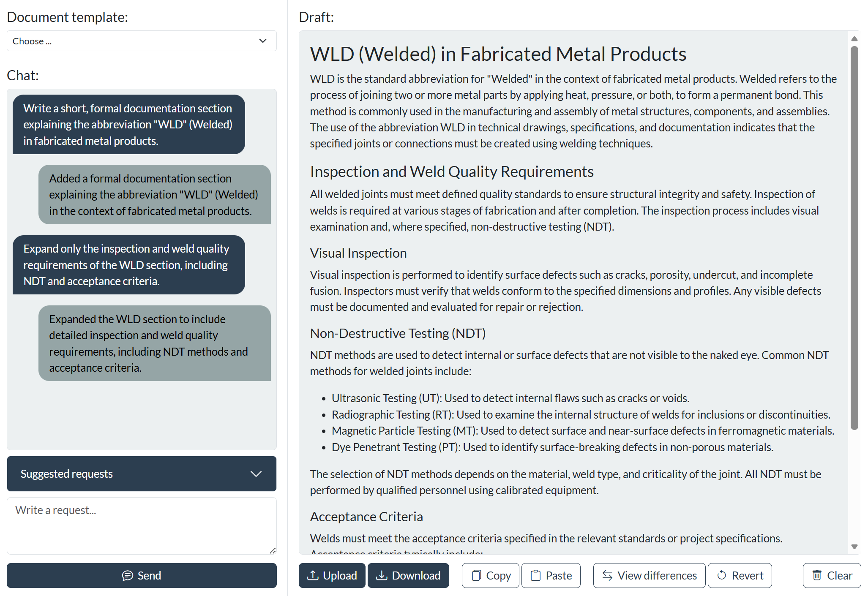Click the draft scrollbar up arrow
868x596 pixels.
[854, 39]
